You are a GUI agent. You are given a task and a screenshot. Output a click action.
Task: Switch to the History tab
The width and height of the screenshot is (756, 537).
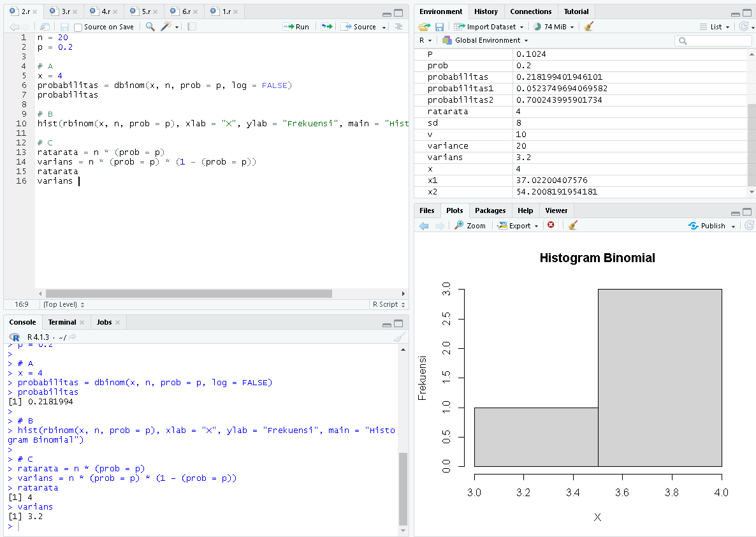(x=486, y=11)
